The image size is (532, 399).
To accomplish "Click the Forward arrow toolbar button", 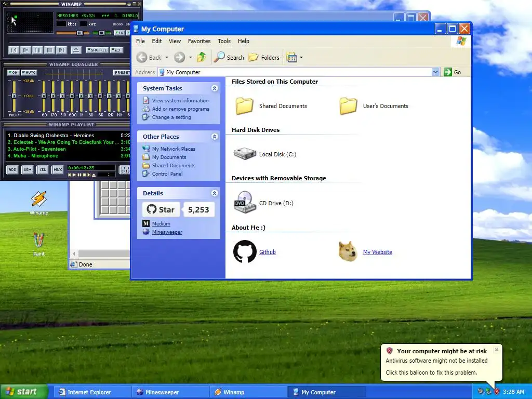I will 179,57.
